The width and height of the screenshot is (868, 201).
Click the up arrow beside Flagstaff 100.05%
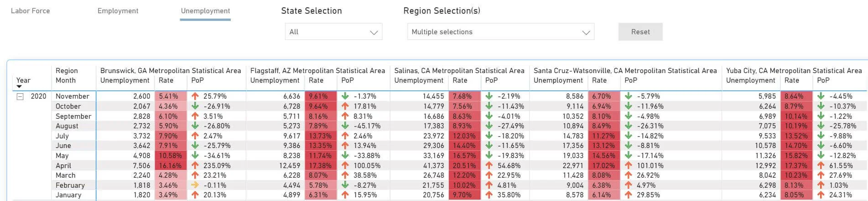tap(345, 166)
